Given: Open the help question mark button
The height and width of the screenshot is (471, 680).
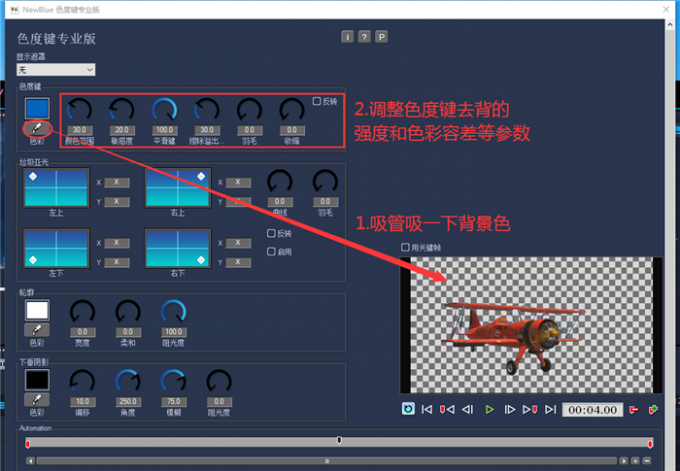Looking at the screenshot, I should click(364, 37).
